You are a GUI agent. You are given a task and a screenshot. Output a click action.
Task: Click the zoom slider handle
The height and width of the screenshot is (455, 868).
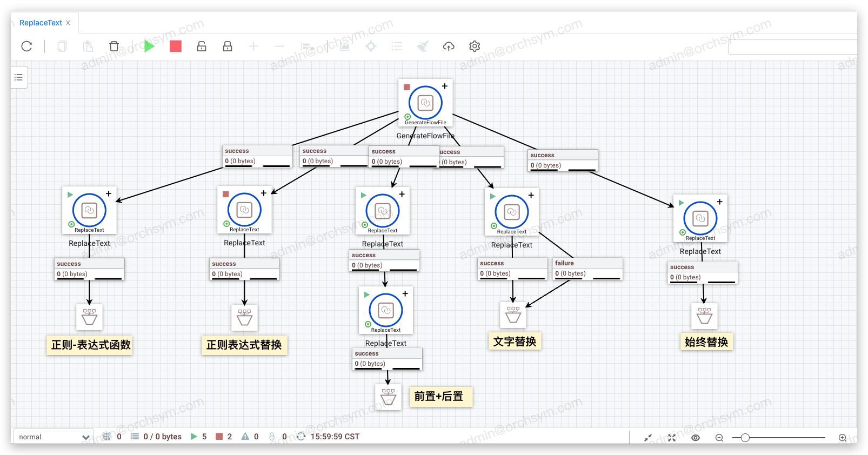pyautogui.click(x=745, y=438)
